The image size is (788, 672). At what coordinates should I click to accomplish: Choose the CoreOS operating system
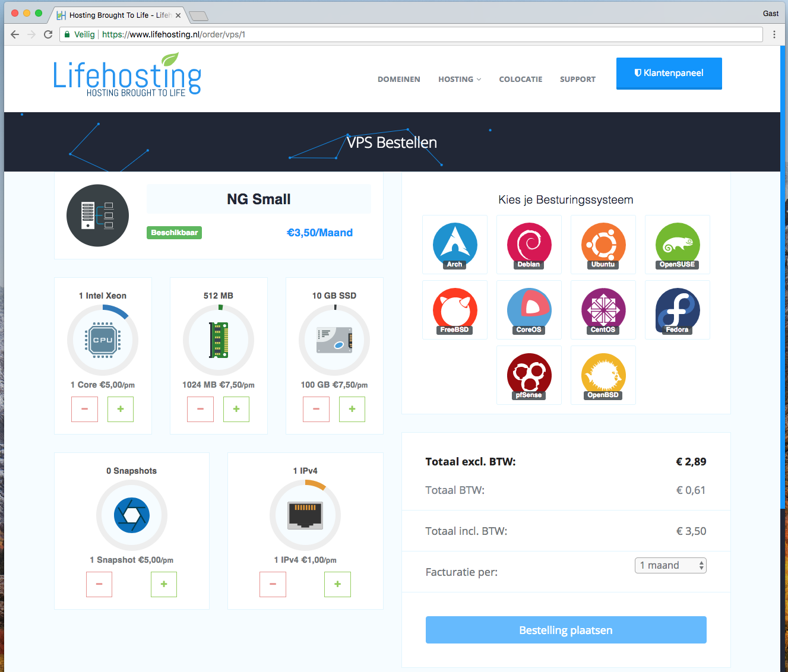tap(529, 310)
